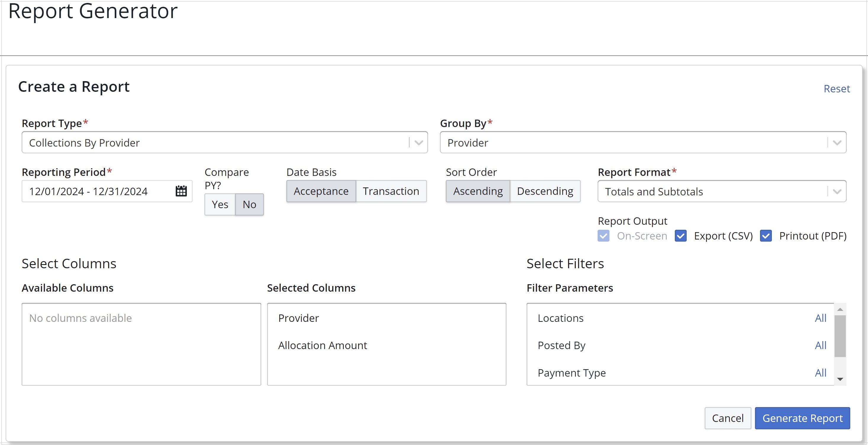
Task: Click the Reset link
Action: pyautogui.click(x=837, y=89)
